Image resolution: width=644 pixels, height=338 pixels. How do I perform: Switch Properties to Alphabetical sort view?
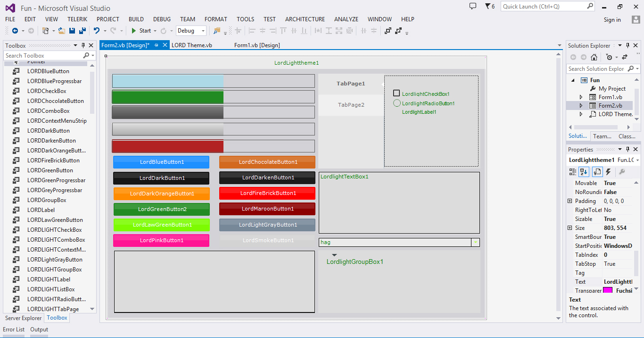click(x=584, y=172)
